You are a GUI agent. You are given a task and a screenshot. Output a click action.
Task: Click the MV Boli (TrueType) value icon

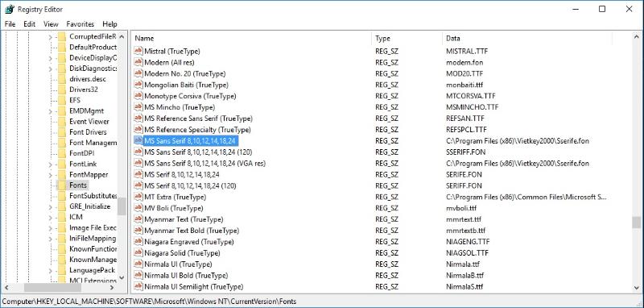pos(138,208)
